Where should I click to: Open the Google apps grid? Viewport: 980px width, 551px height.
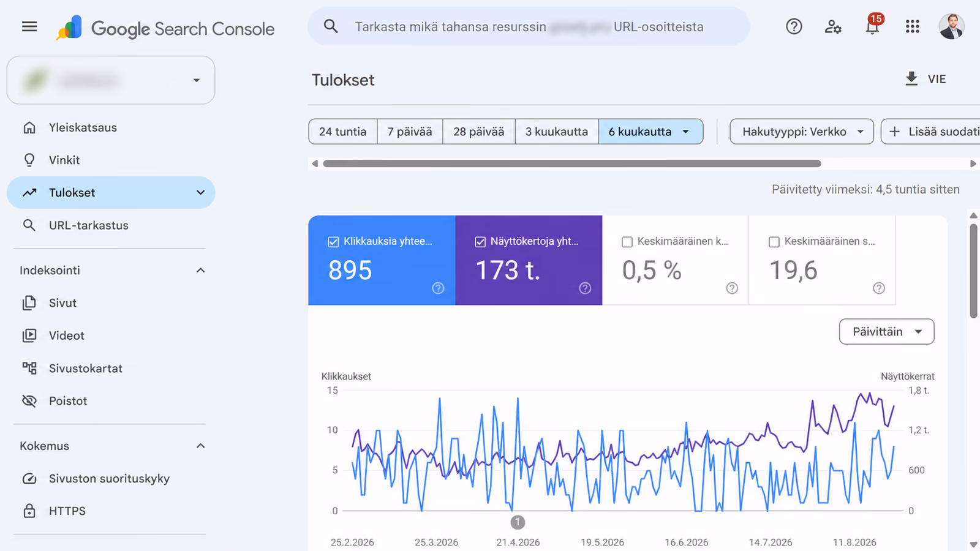[913, 26]
